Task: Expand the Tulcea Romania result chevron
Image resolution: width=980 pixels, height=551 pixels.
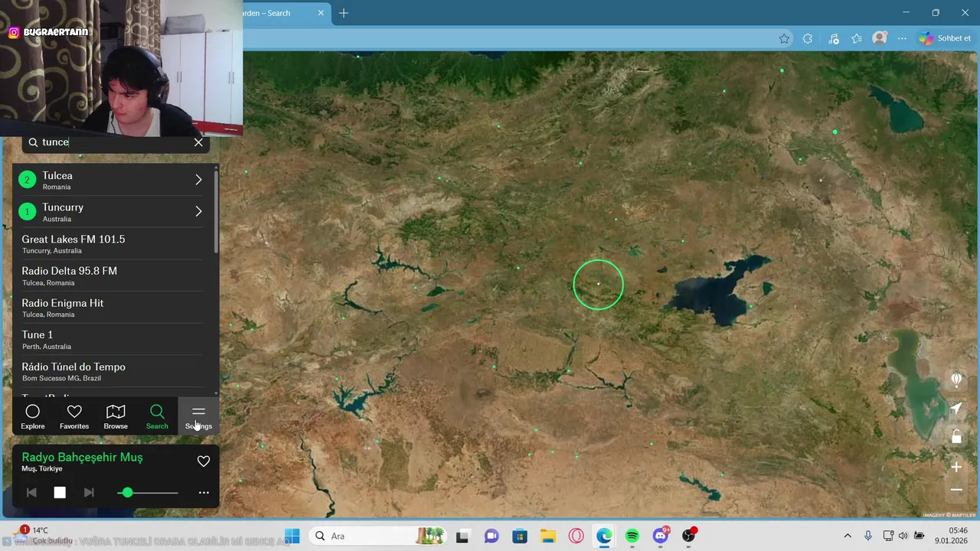Action: [x=198, y=180]
